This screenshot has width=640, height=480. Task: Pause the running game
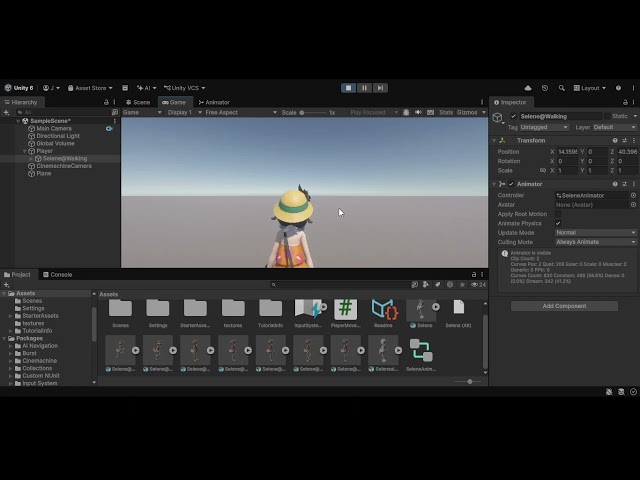point(364,88)
